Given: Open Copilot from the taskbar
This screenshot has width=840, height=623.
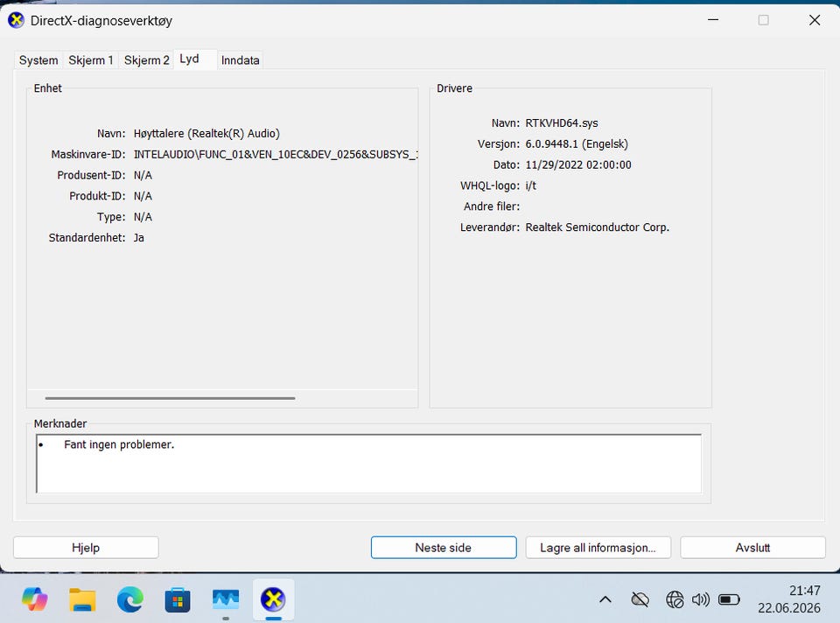Looking at the screenshot, I should tap(35, 598).
